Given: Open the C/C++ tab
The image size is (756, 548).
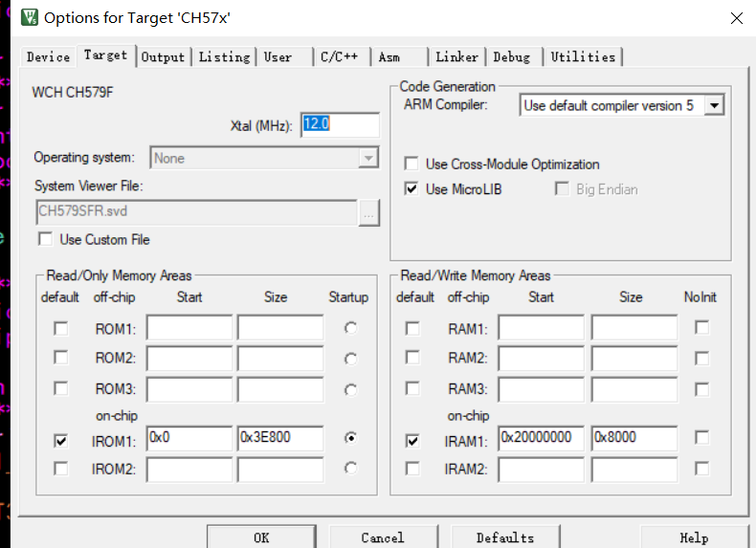Looking at the screenshot, I should [340, 57].
